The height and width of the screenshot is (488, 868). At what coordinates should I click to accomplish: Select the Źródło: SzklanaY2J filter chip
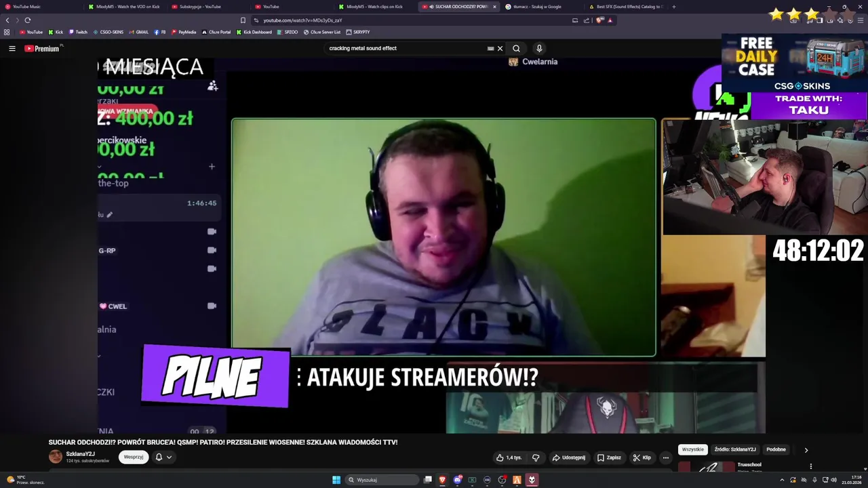tap(735, 449)
